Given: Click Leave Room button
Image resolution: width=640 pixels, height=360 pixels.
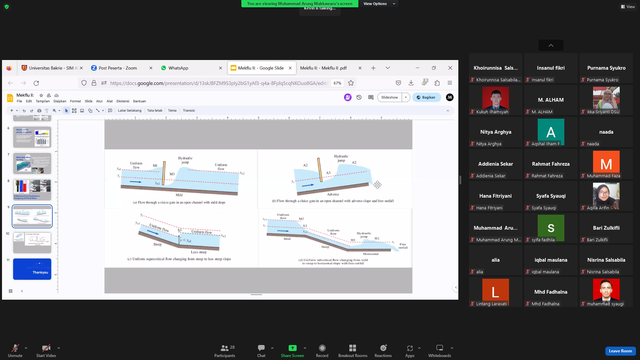Looking at the screenshot, I should 620,351.
